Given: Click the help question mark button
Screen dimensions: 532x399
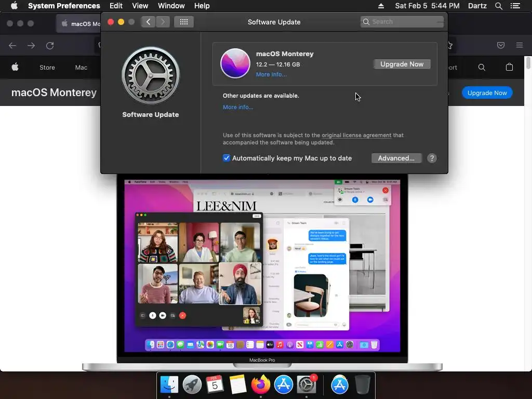Looking at the screenshot, I should click(432, 158).
